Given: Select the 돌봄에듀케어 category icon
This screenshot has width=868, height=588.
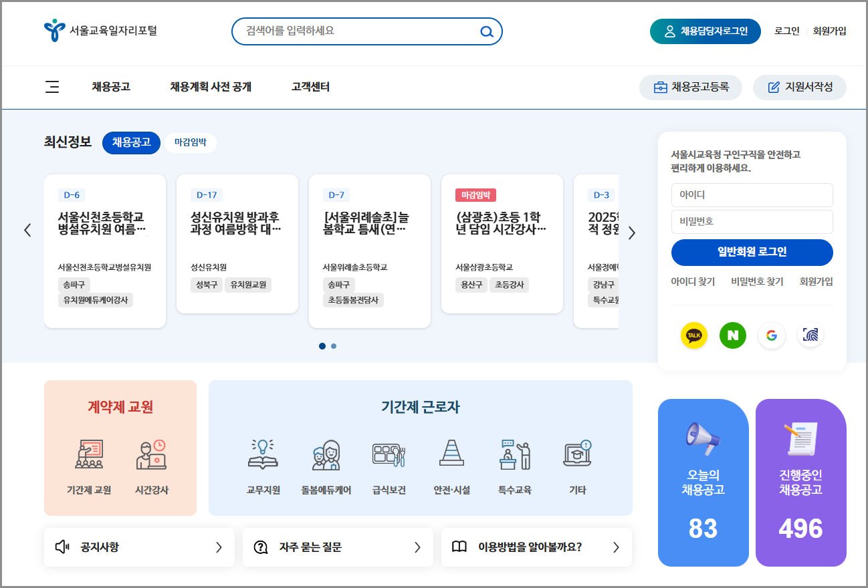Looking at the screenshot, I should (326, 453).
